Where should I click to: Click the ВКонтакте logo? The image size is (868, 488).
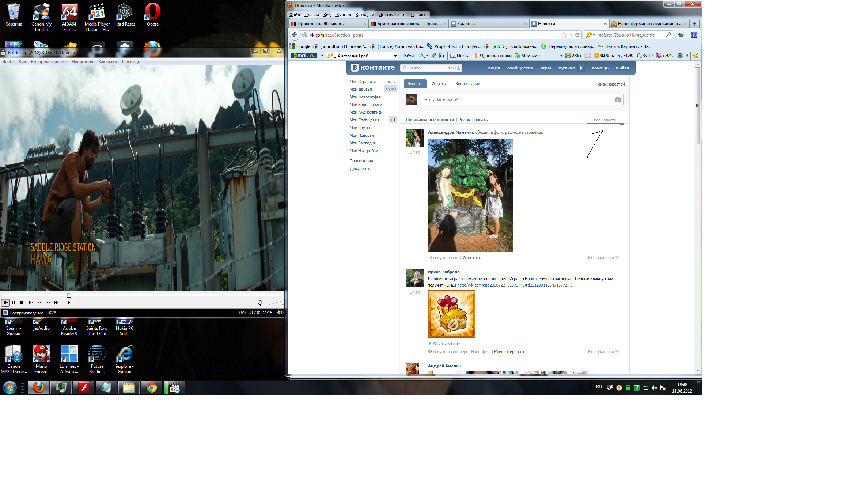click(x=373, y=68)
